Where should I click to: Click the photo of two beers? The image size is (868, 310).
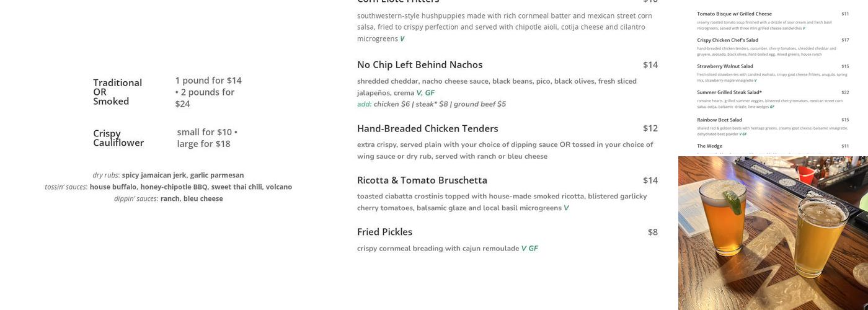[773, 233]
